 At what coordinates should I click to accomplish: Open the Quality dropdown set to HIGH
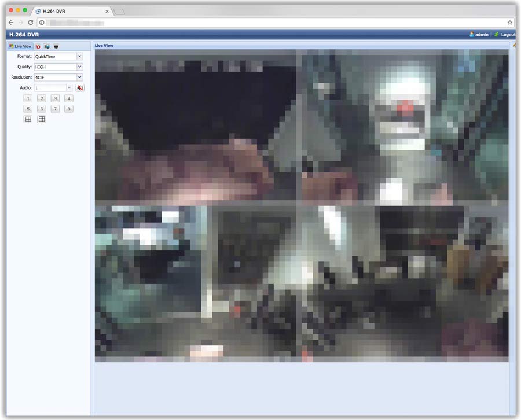(x=58, y=67)
